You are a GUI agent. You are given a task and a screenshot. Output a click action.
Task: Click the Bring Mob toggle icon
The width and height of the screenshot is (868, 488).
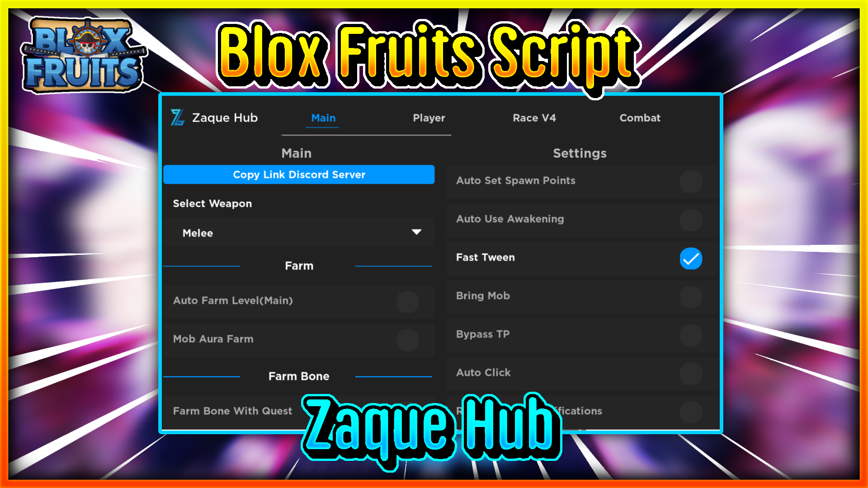pyautogui.click(x=690, y=296)
